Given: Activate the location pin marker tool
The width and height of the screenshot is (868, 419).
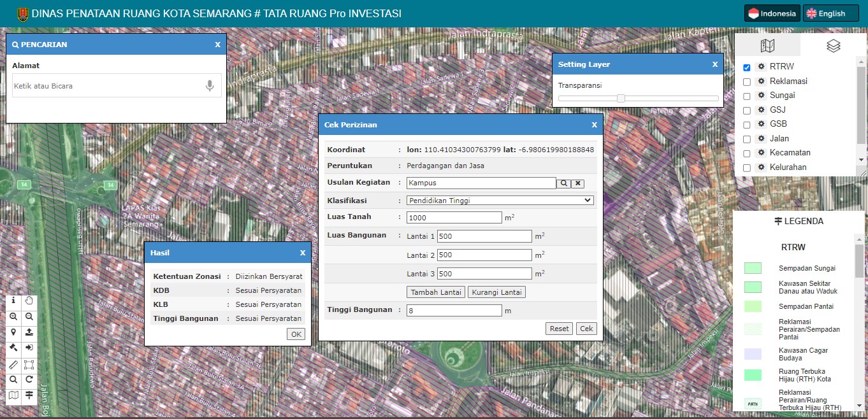Looking at the screenshot, I should coord(13,332).
